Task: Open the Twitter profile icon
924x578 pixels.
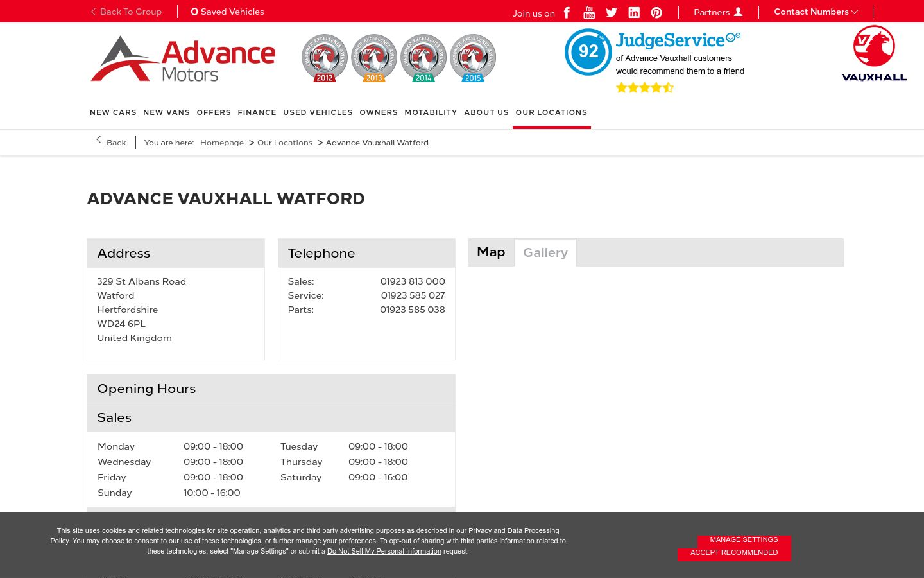Action: coord(612,12)
